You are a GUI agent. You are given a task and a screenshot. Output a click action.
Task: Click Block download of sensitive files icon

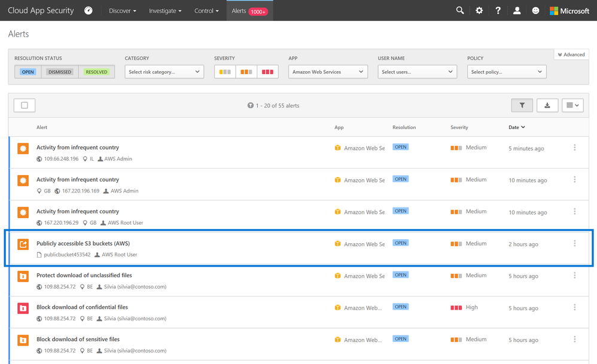click(23, 340)
